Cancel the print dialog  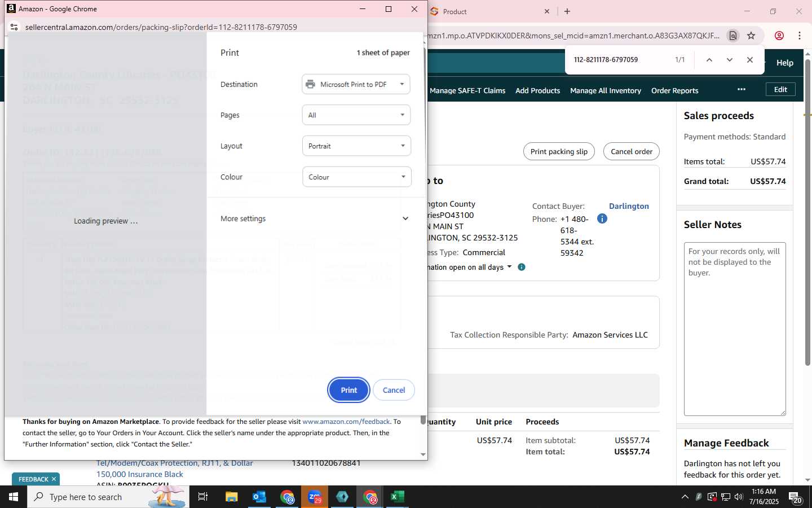[x=394, y=390]
